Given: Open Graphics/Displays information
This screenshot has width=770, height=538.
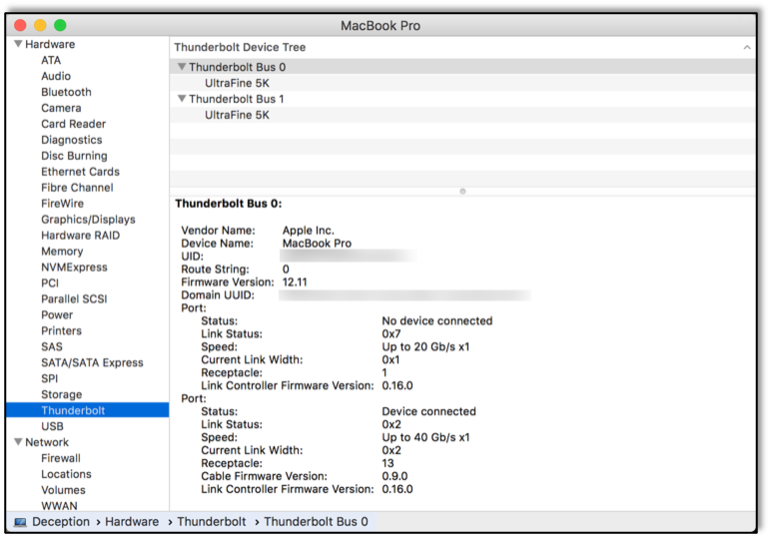Looking at the screenshot, I should 88,219.
